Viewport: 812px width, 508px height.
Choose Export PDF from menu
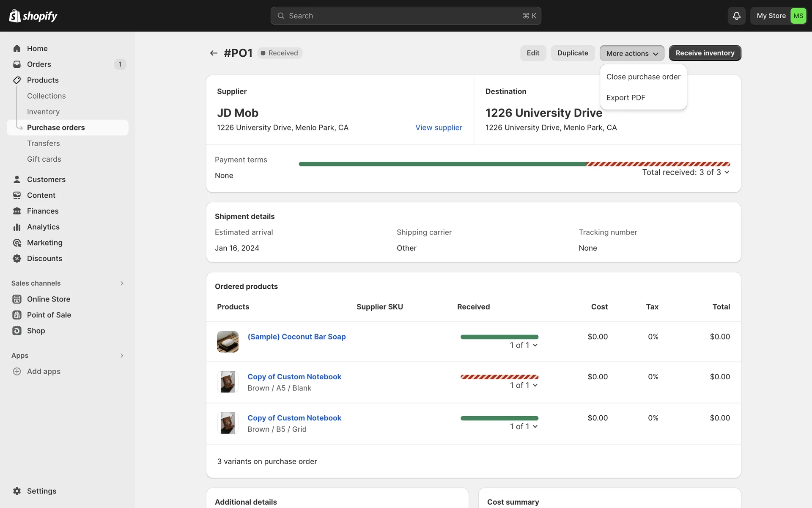point(625,97)
